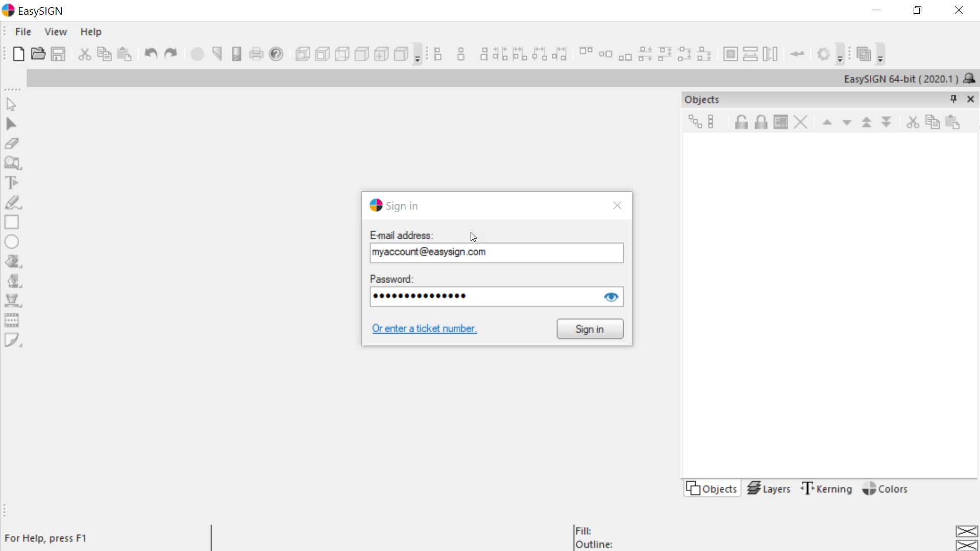
Task: Select the eraser tool in left toolbar
Action: pyautogui.click(x=12, y=143)
